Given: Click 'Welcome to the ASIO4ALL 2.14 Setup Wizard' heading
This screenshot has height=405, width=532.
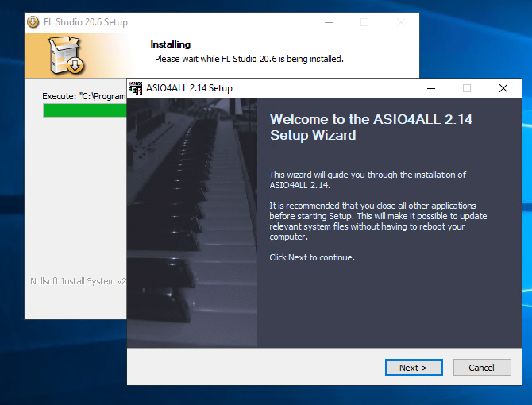Looking at the screenshot, I should pos(371,127).
